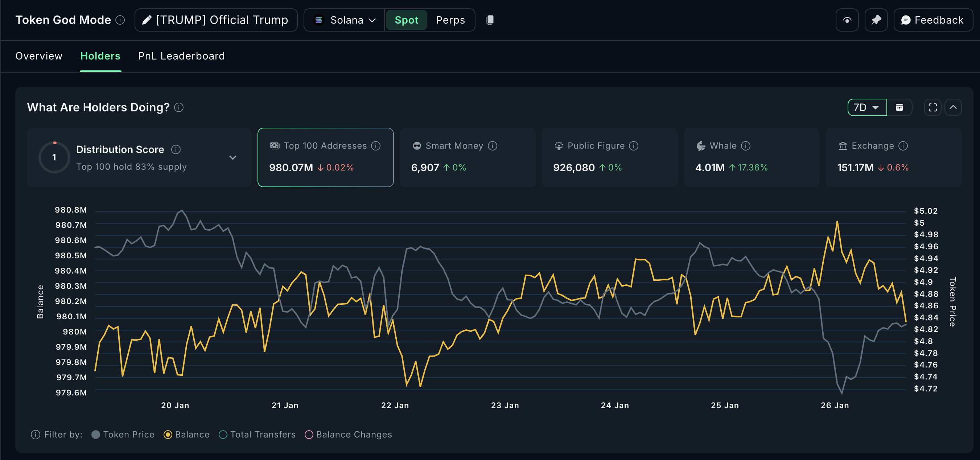Toggle the Token Price filter
Viewport: 980px width, 460px height.
pos(96,435)
